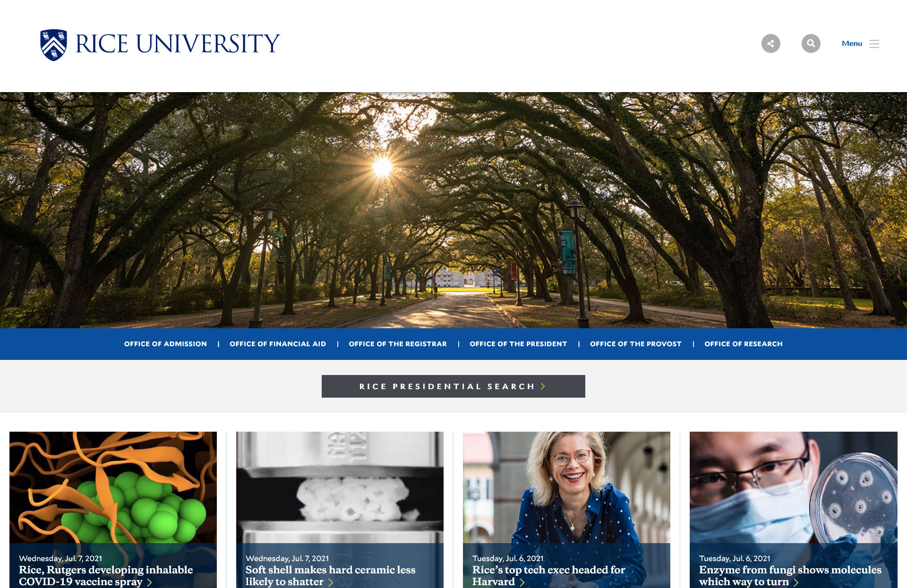
Task: Click chevron after 'which way to turn' headline
Action: (x=796, y=582)
